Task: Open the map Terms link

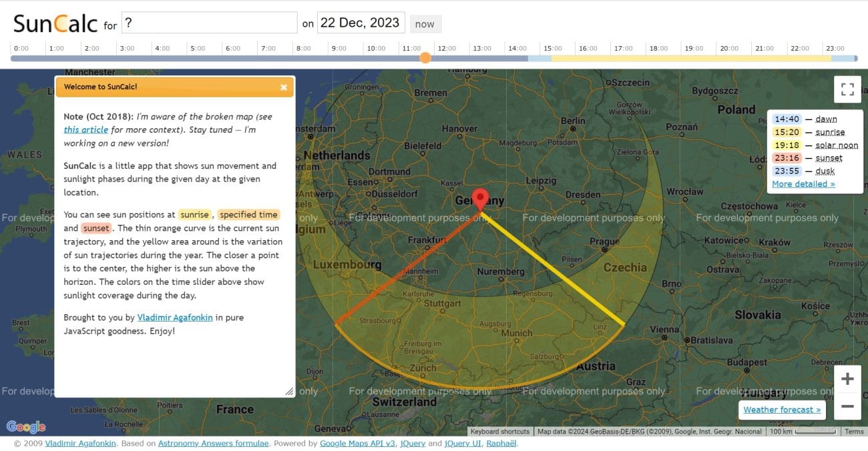Action: point(854,432)
